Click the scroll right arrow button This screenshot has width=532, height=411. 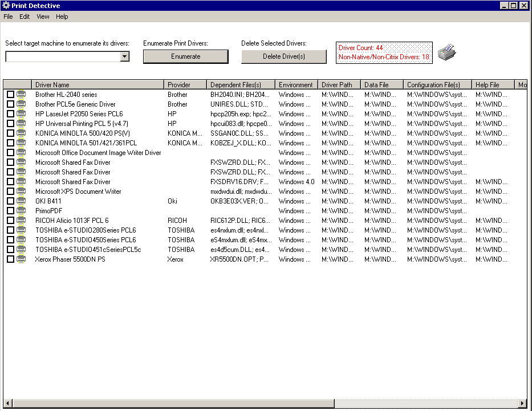point(522,403)
